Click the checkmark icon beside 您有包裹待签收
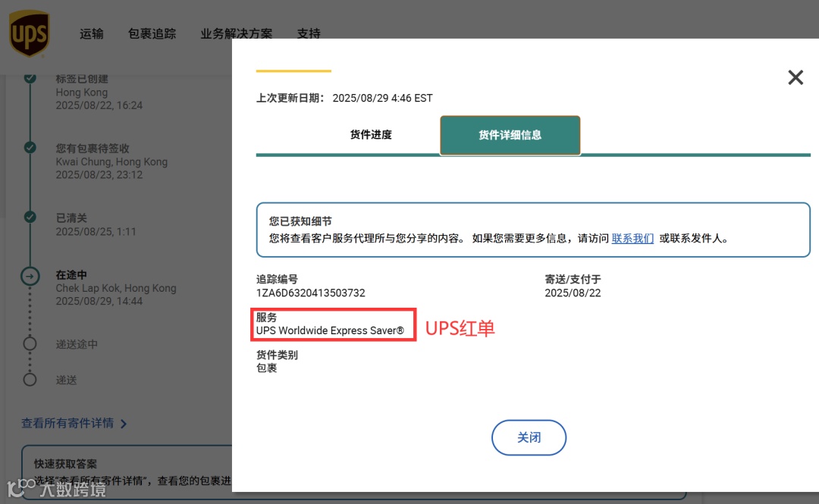 (30, 147)
